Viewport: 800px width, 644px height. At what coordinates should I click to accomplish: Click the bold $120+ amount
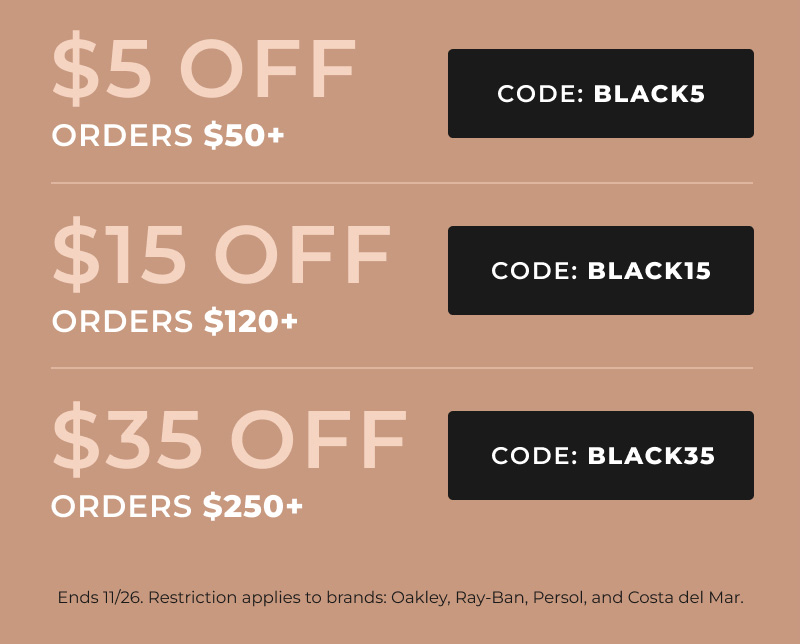click(x=251, y=321)
